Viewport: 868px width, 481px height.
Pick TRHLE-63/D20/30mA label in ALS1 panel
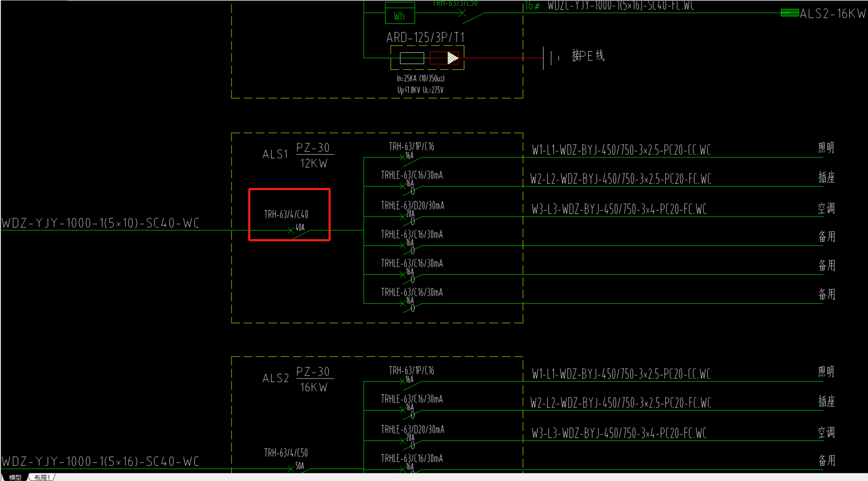412,206
